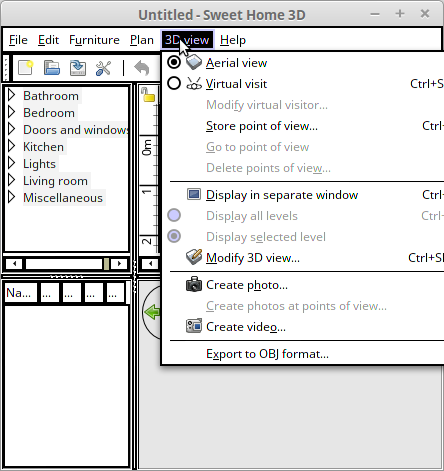Open the Help menu
The width and height of the screenshot is (444, 471).
(233, 40)
